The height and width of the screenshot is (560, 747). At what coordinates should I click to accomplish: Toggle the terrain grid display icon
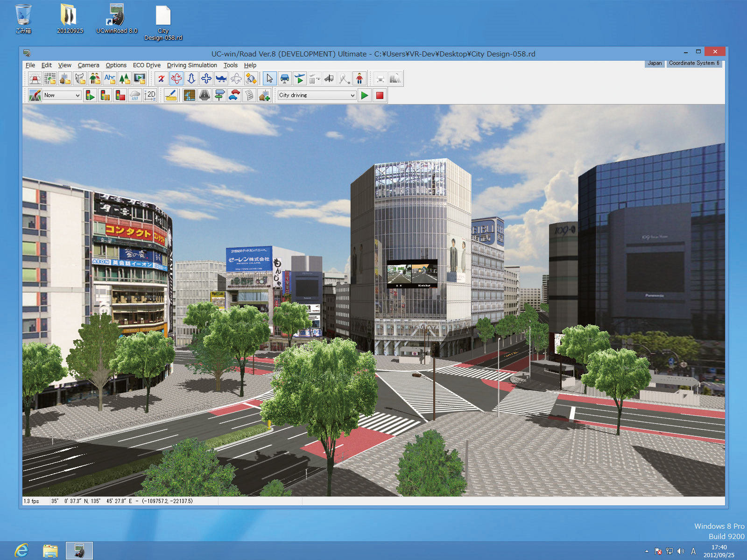pos(189,95)
